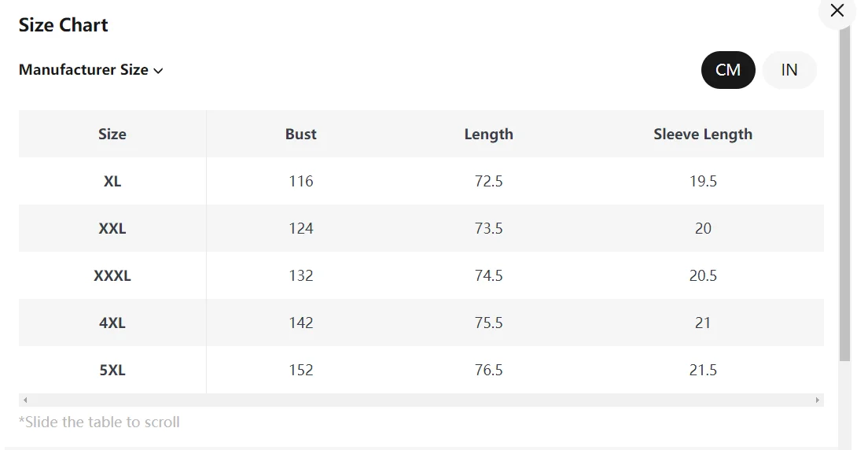Click the 5XL bust value 152
The image size is (868, 450).
(300, 370)
